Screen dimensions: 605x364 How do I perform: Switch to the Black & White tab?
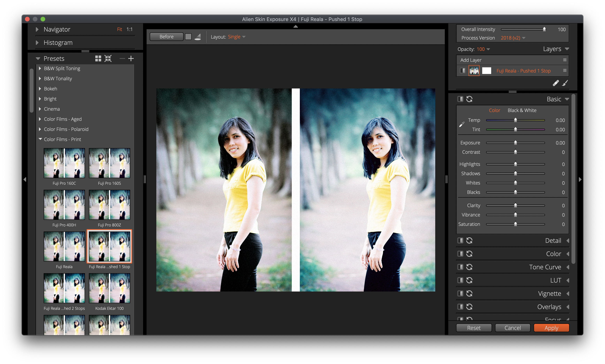pos(522,110)
